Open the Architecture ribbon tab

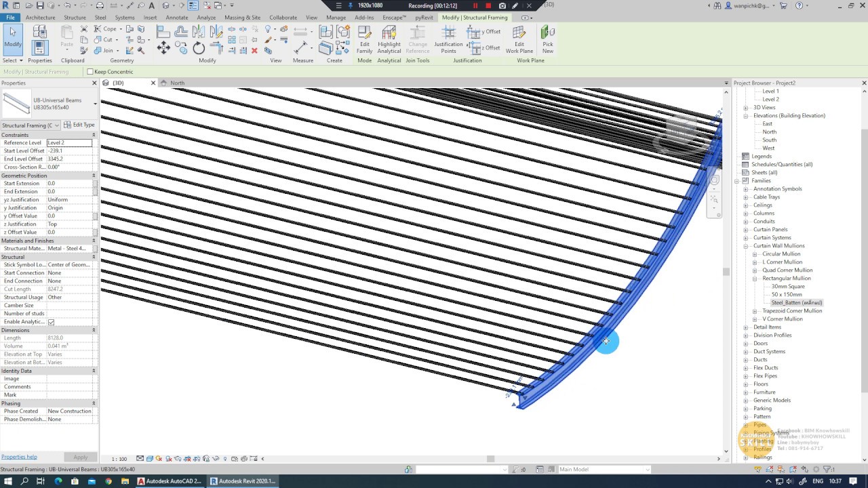[41, 18]
